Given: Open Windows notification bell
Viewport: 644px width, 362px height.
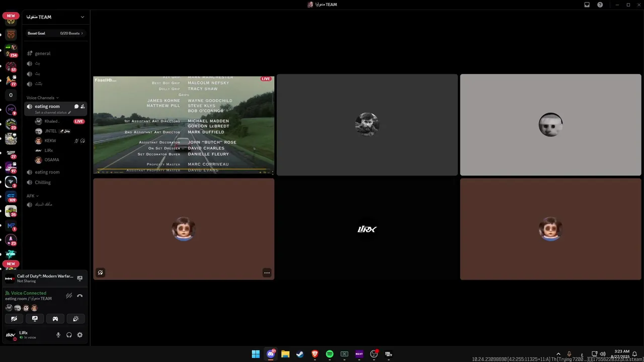Looking at the screenshot, I should coord(635,354).
